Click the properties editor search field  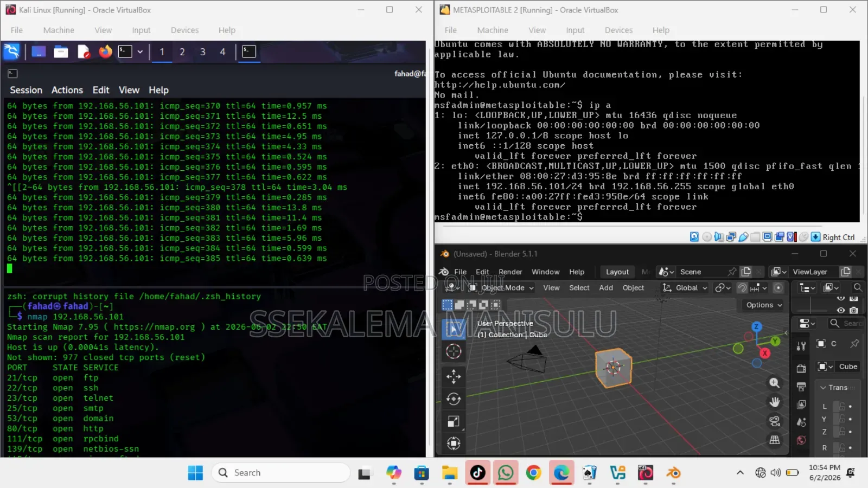tap(846, 324)
